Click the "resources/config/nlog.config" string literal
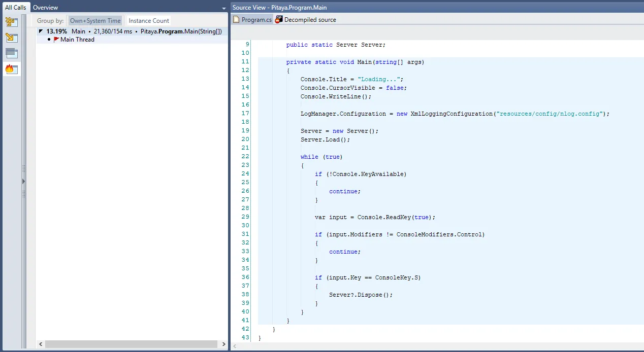 (x=550, y=114)
